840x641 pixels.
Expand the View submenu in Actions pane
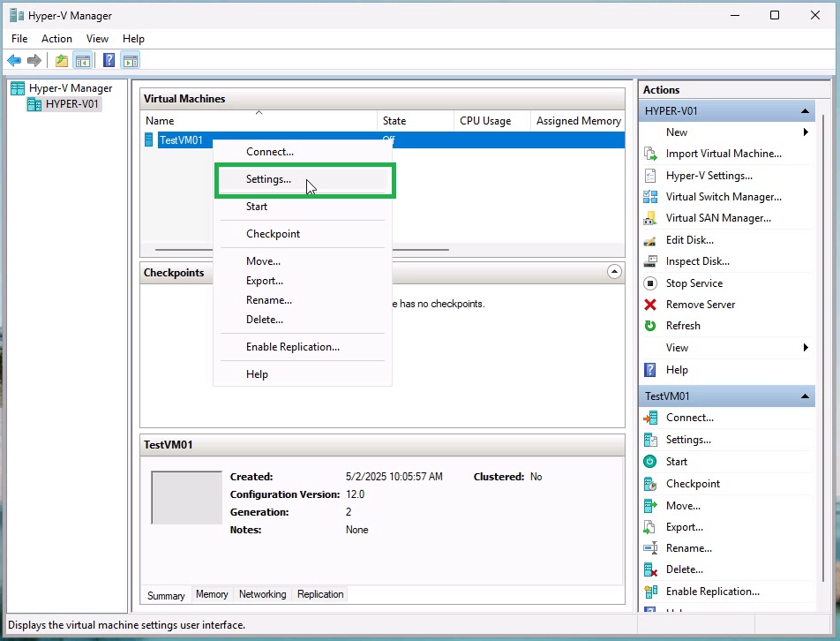click(677, 347)
